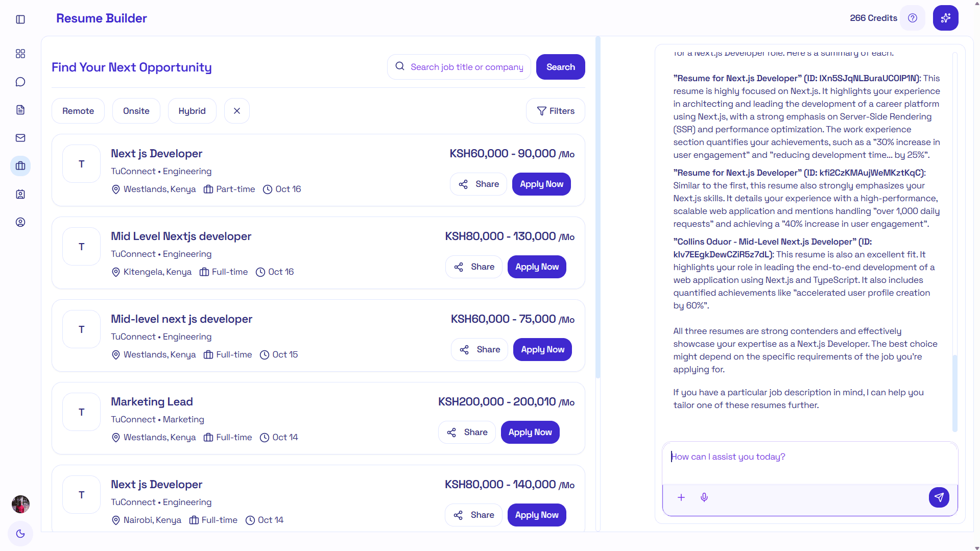980x551 pixels.
Task: Toggle the Hybrid job filter
Action: (192, 110)
